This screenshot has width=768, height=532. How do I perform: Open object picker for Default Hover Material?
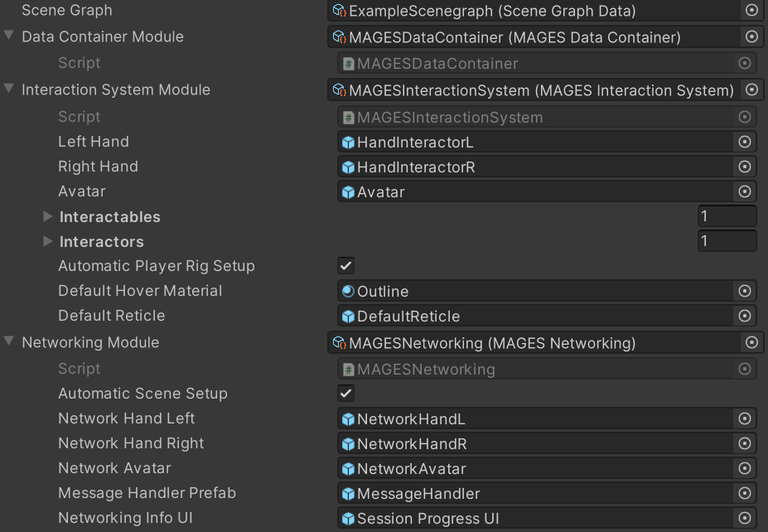745,291
